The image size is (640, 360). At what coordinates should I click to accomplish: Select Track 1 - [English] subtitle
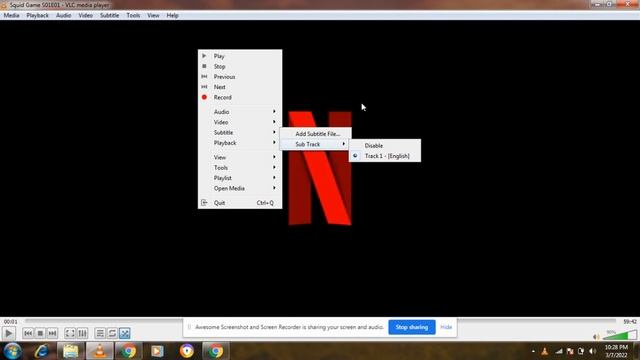tap(385, 156)
